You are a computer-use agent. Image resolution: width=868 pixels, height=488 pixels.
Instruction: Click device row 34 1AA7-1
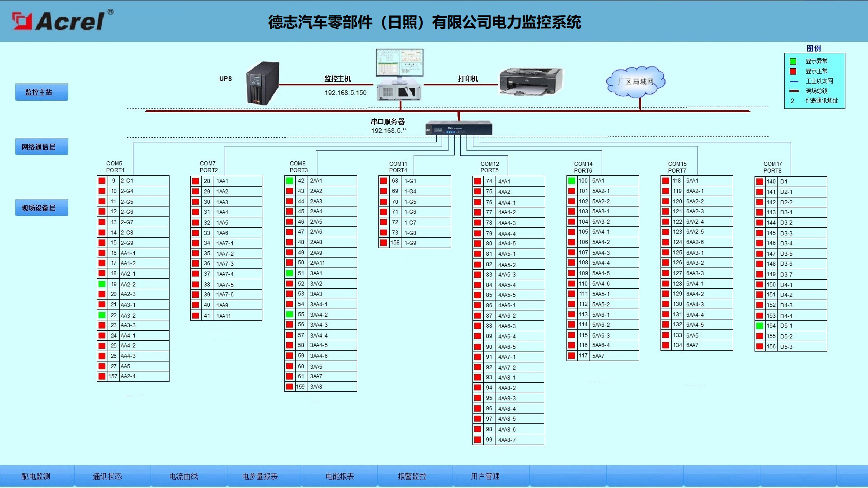[226, 243]
